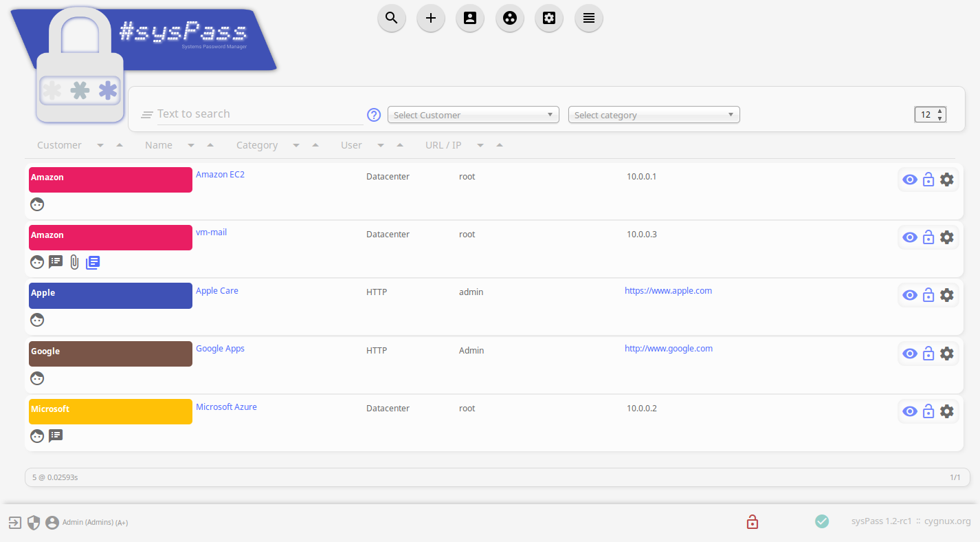Open the gear actions for Amazon EC2

(x=947, y=180)
